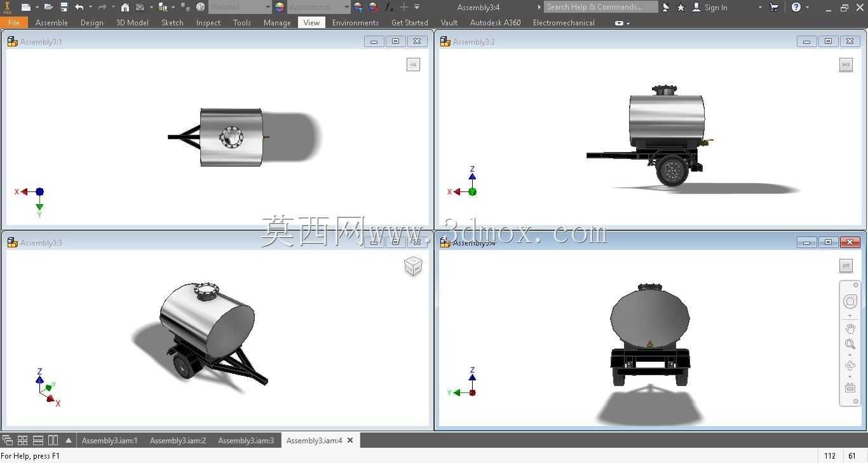Customize quick access toolbar dropdown
The image size is (868, 463).
tap(417, 7)
